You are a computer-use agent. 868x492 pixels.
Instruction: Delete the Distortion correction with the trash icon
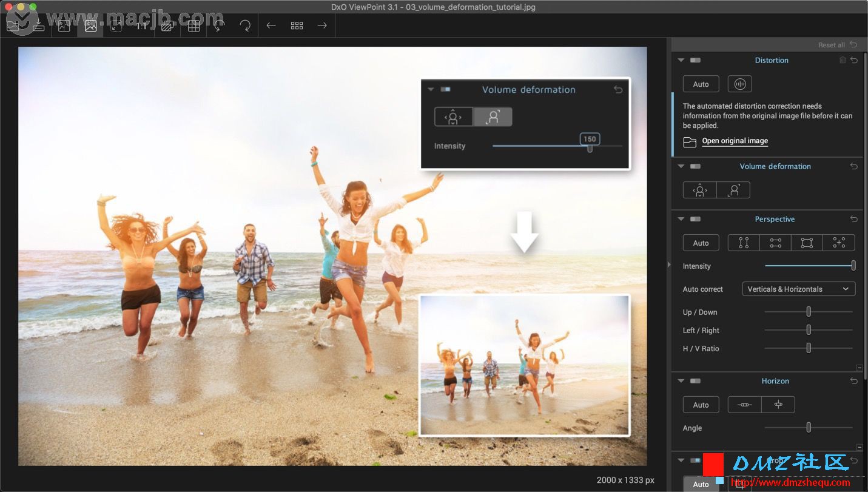(842, 60)
